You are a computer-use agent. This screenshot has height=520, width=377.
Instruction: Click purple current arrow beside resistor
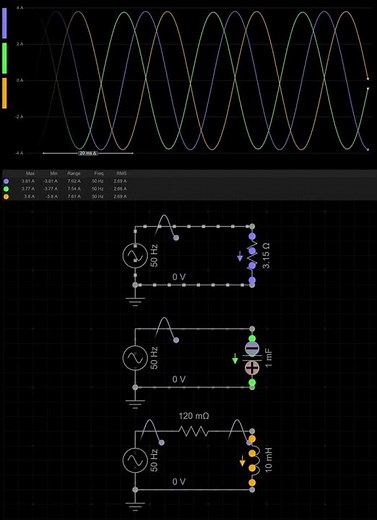coord(240,256)
